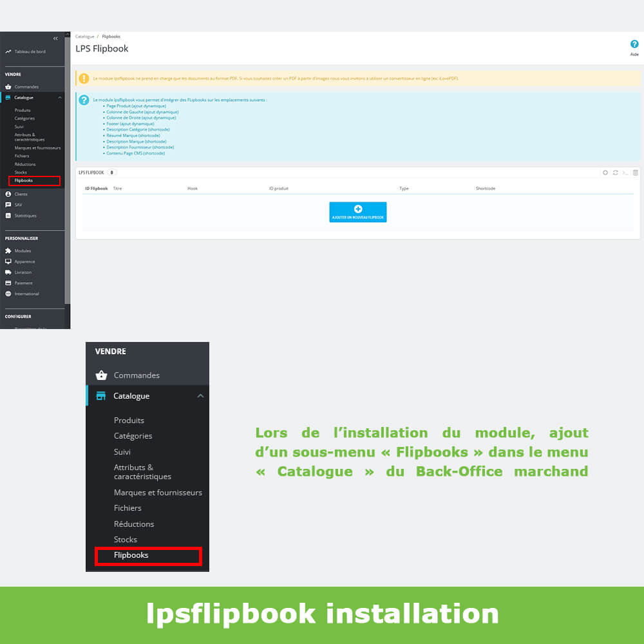Click the Livraison truck icon
The height and width of the screenshot is (644, 644).
coord(8,272)
